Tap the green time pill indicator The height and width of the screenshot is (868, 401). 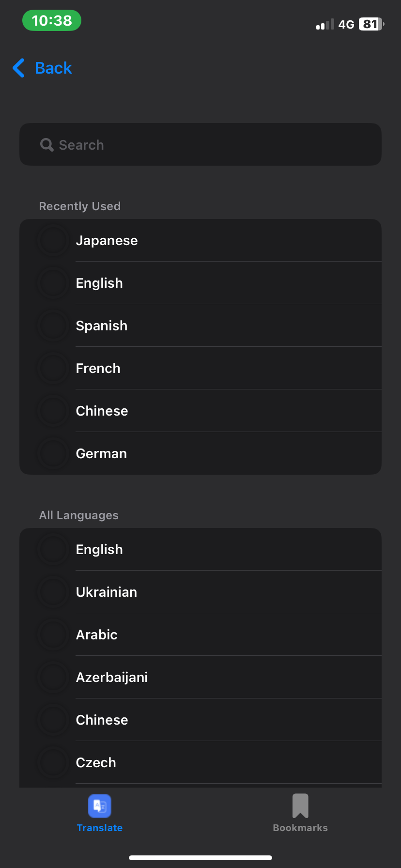point(52,21)
